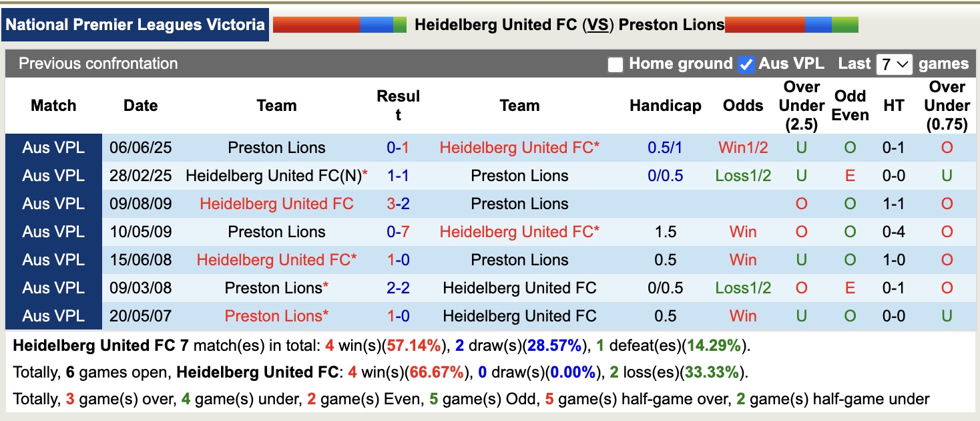This screenshot has height=421, width=980.
Task: Click the Win1/2 odds in the top row
Action: pyautogui.click(x=743, y=147)
